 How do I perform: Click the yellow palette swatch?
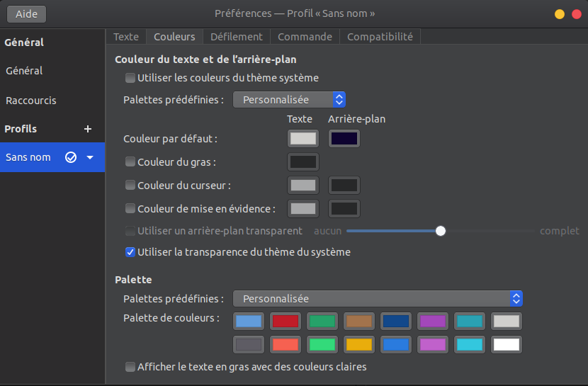pyautogui.click(x=359, y=344)
